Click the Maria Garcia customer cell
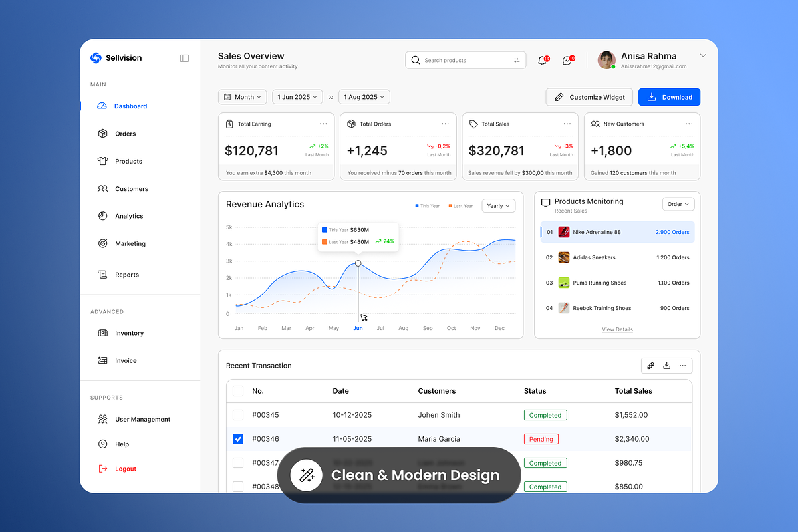 pos(439,439)
